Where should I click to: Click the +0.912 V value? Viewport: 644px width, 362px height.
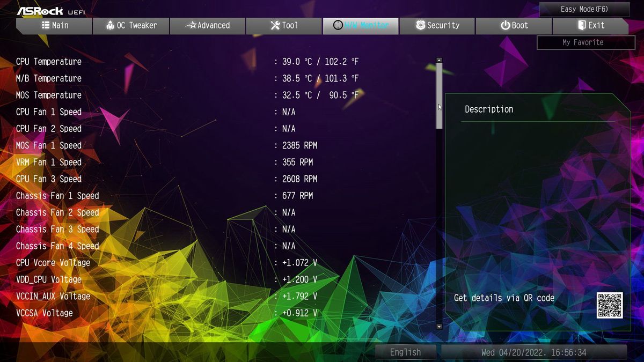[x=299, y=313]
